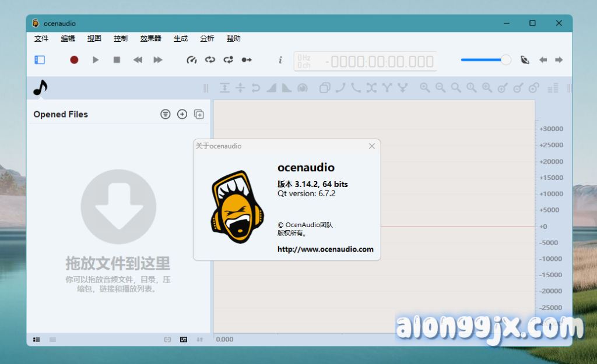Expand the 帮助 menu

coord(233,38)
